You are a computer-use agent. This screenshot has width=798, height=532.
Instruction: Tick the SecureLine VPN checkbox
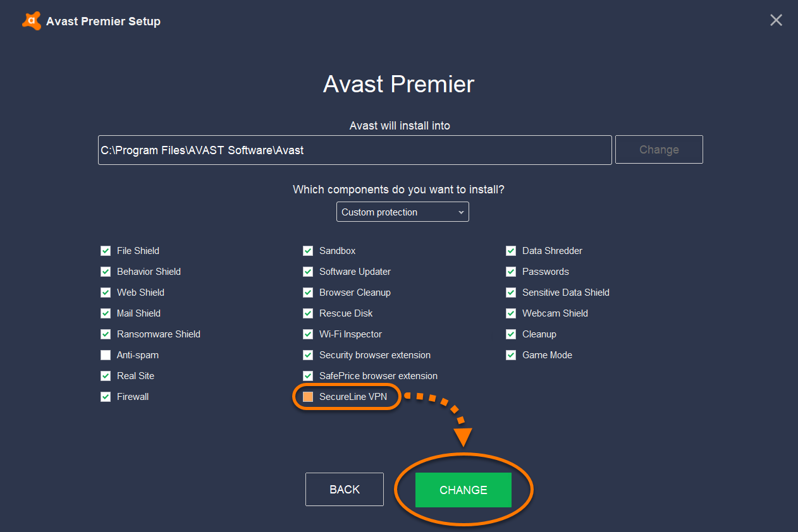coord(308,397)
